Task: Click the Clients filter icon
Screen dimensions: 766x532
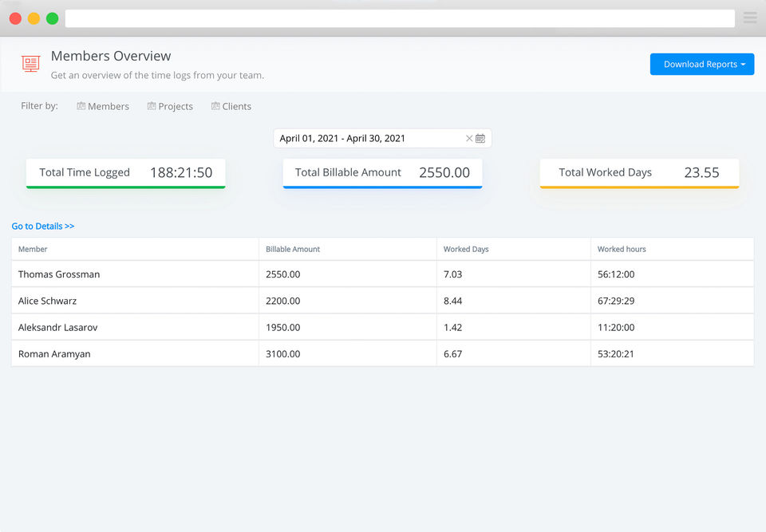Action: (x=215, y=106)
